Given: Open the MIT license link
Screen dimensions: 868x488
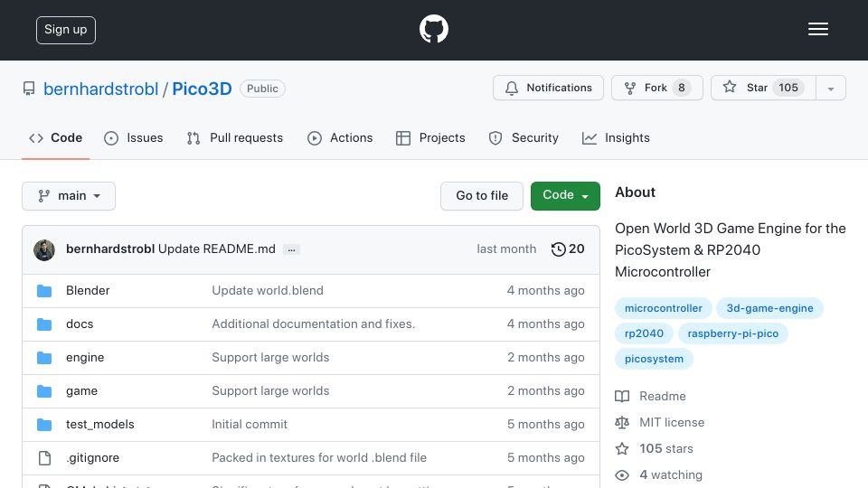Looking at the screenshot, I should (672, 422).
